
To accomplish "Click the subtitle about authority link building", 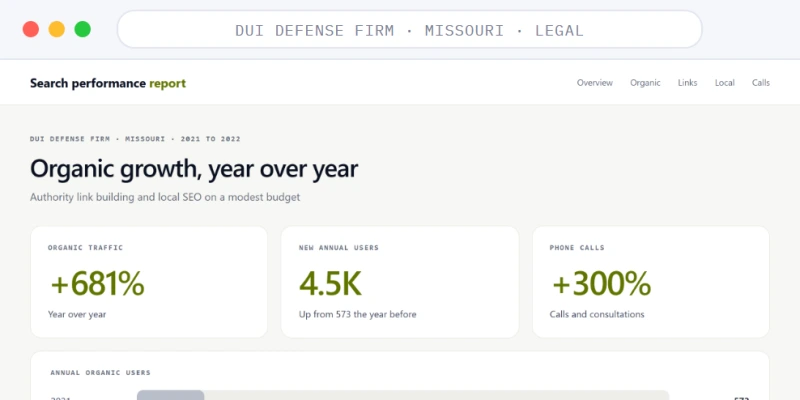I will 165,197.
